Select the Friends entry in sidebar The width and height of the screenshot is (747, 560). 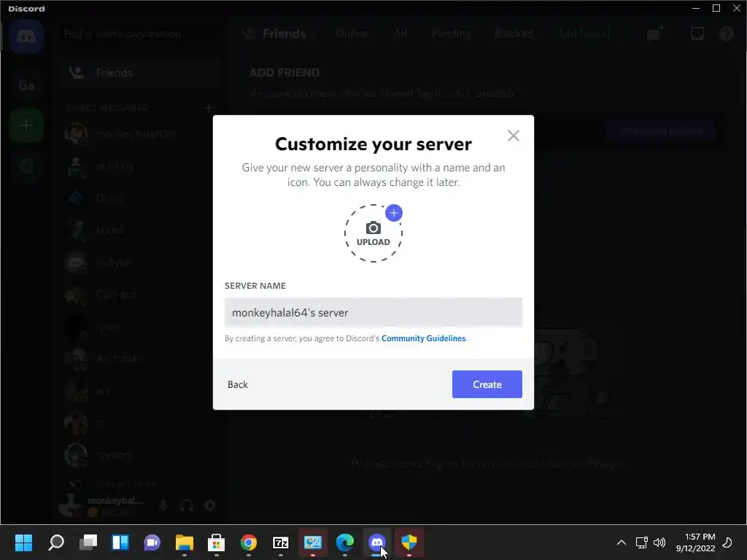(141, 73)
